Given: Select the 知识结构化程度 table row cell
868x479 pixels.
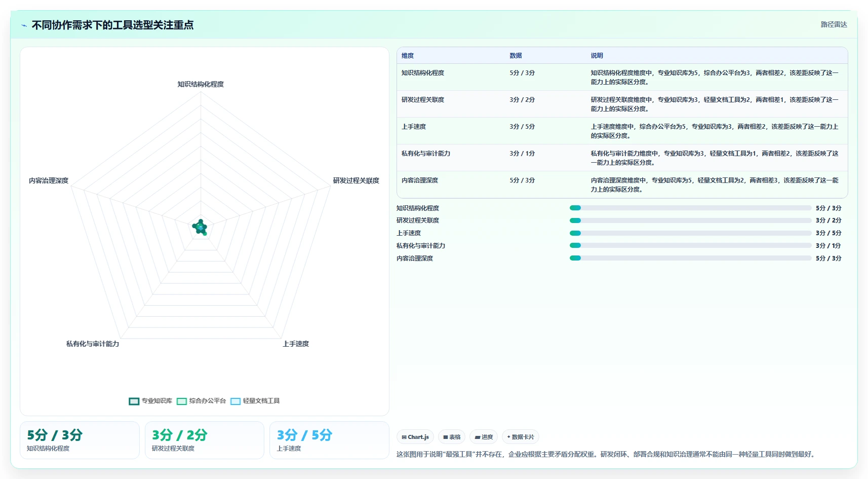Looking at the screenshot, I should point(423,73).
